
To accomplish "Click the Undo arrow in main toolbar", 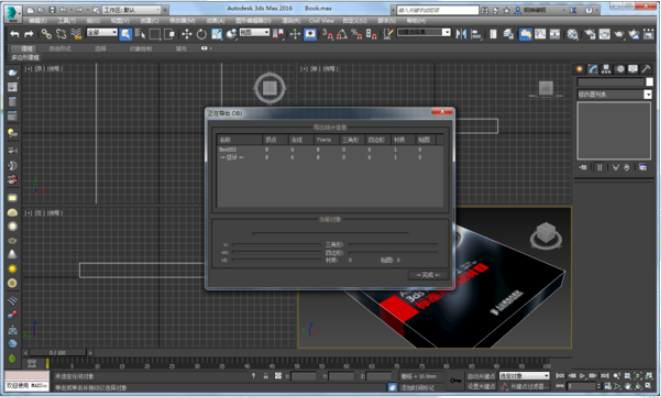I will pyautogui.click(x=15, y=34).
